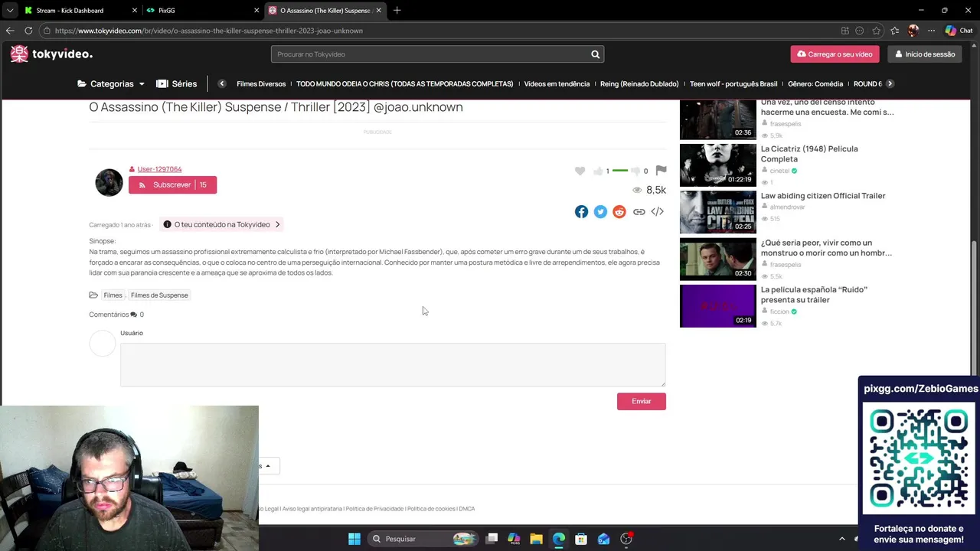Open Gênero: Comédia category
The width and height of the screenshot is (980, 551).
[815, 84]
